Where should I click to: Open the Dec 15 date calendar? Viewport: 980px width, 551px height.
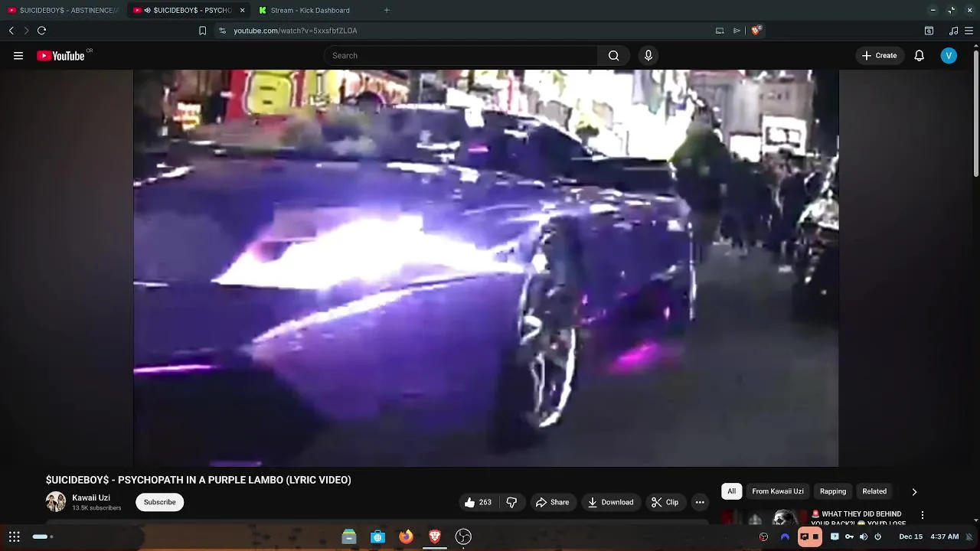(x=910, y=536)
